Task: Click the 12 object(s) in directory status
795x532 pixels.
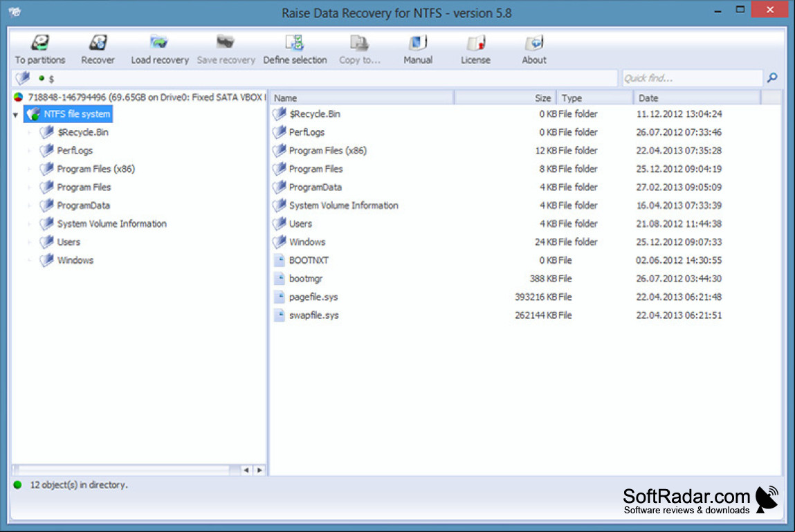Action: coord(79,485)
